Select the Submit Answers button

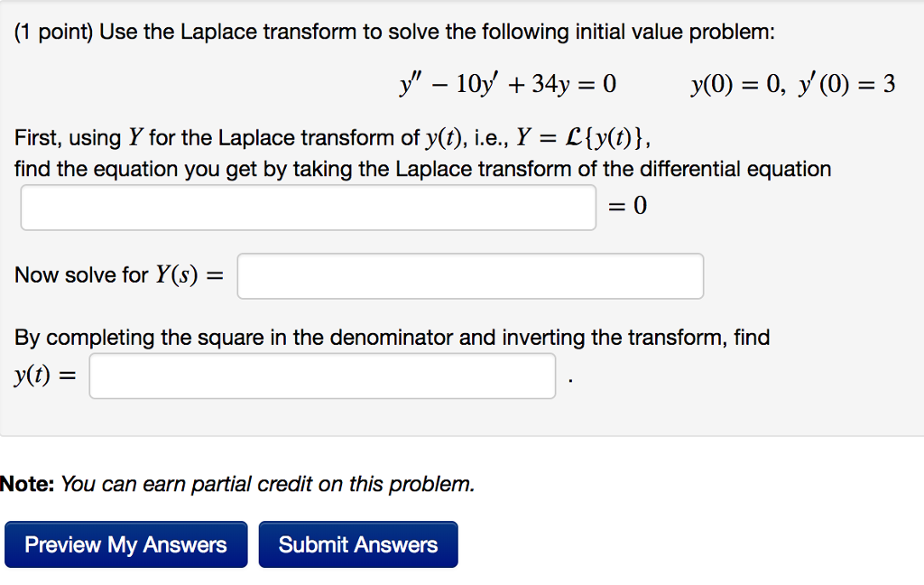coord(357,543)
